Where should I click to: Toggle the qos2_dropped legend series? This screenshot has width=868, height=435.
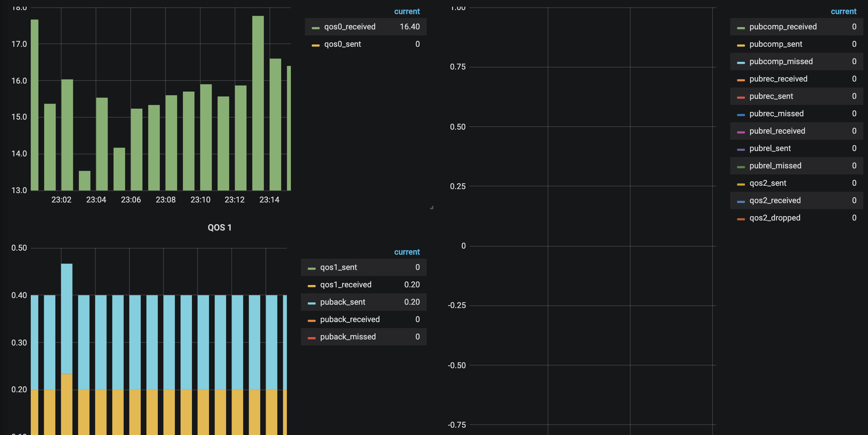(775, 218)
